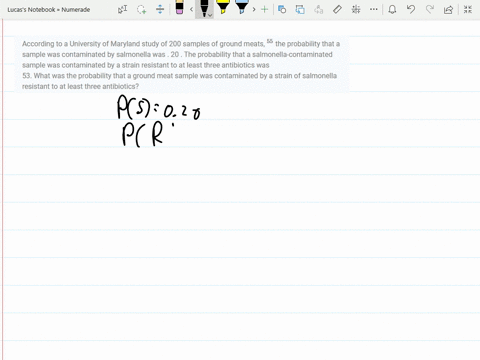This screenshot has width=480, height=360.
Task: Toggle the ruler tool
Action: (337, 9)
